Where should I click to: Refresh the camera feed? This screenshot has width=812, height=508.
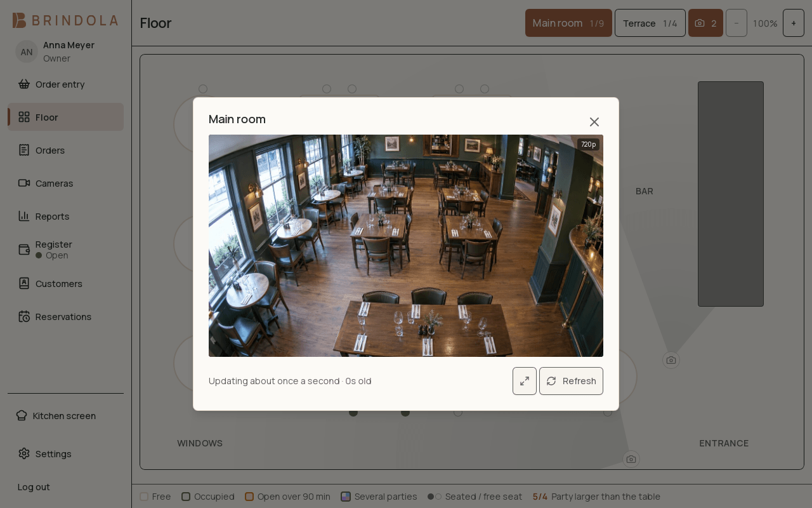(571, 381)
